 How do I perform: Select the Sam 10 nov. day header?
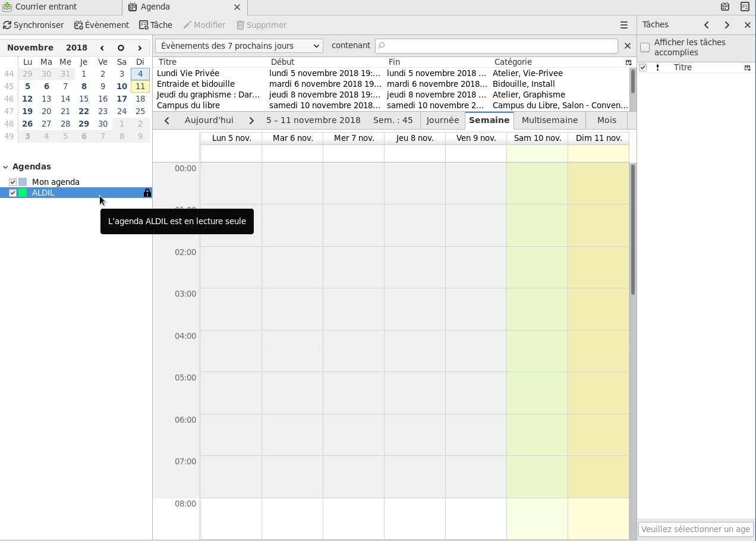[537, 138]
